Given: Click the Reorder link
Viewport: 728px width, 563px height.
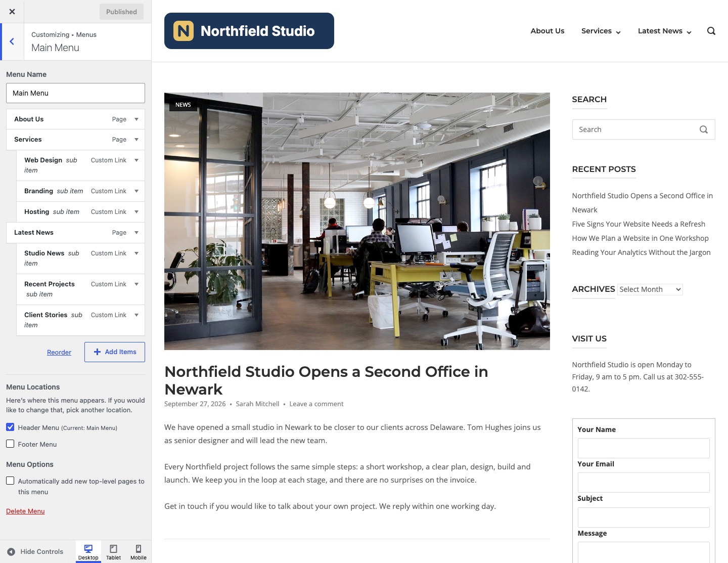Looking at the screenshot, I should (59, 353).
